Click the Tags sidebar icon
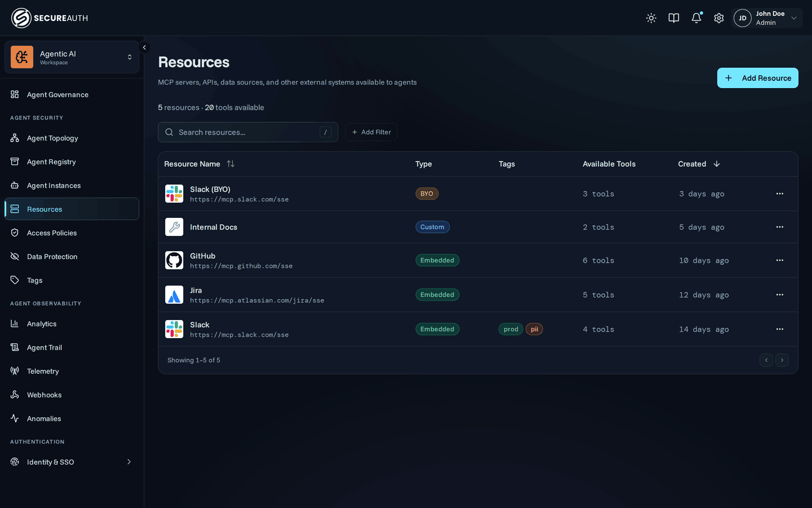812x508 pixels. (15, 280)
